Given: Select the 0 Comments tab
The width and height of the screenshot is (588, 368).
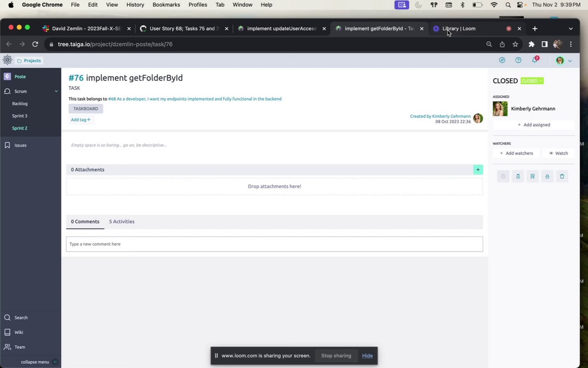Looking at the screenshot, I should (x=85, y=222).
